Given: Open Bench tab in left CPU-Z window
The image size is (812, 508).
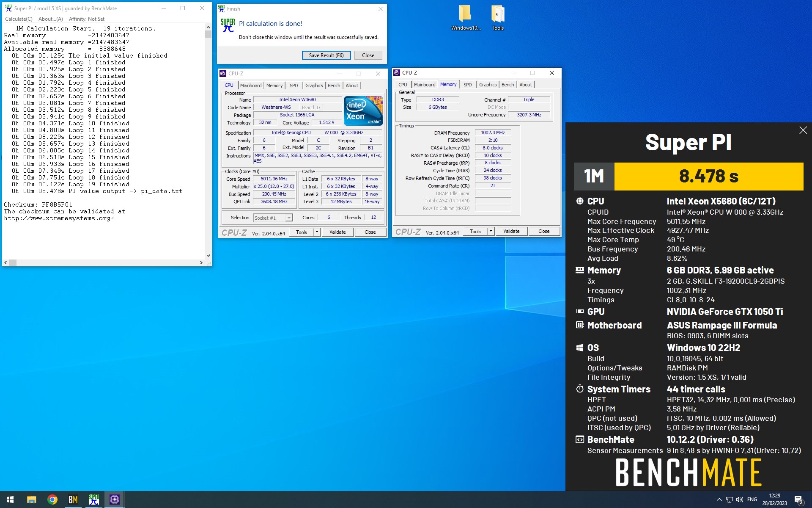Looking at the screenshot, I should (x=334, y=86).
